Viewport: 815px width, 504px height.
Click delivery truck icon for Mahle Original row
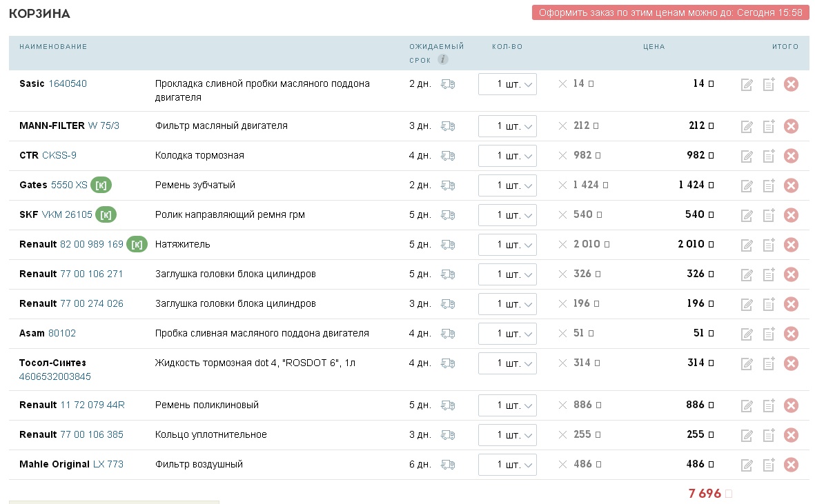[x=447, y=465]
